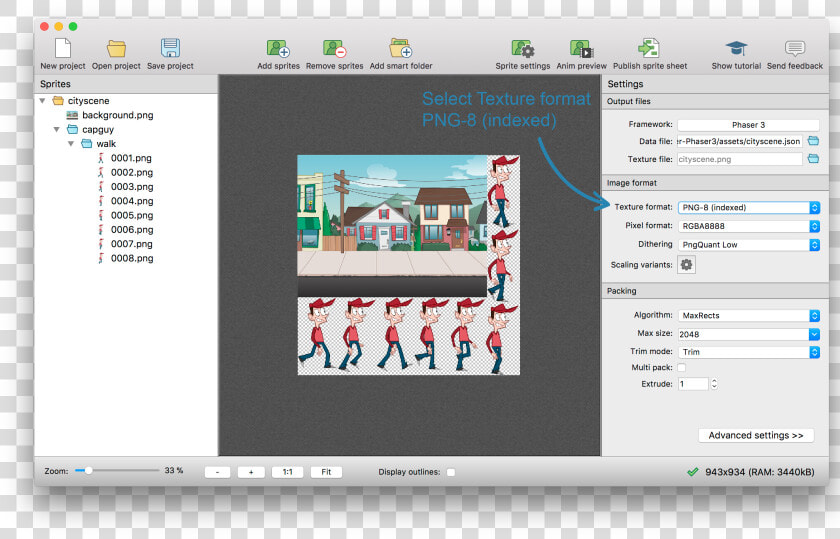The image size is (840, 539).
Task: Click the Zoom slider handle
Action: (88, 470)
